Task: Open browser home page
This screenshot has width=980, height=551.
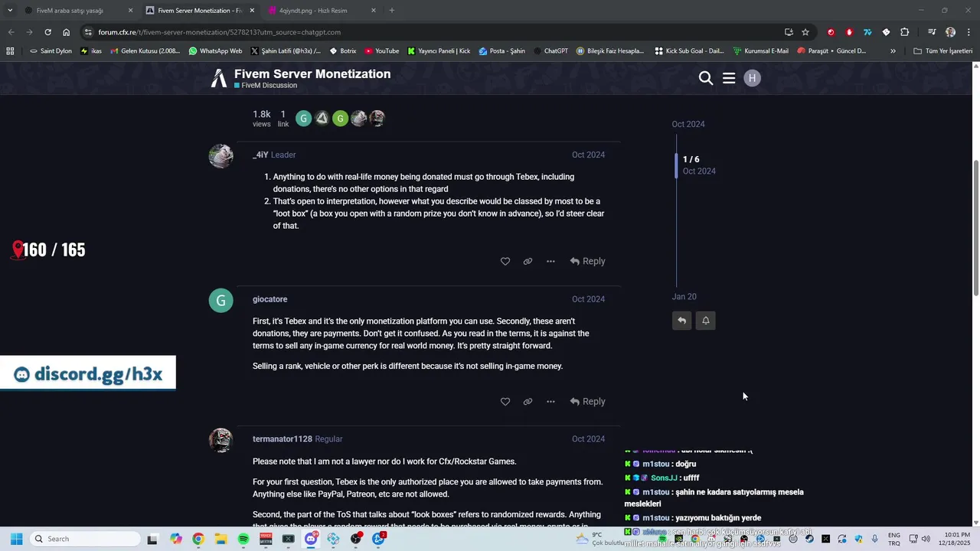Action: 67,32
